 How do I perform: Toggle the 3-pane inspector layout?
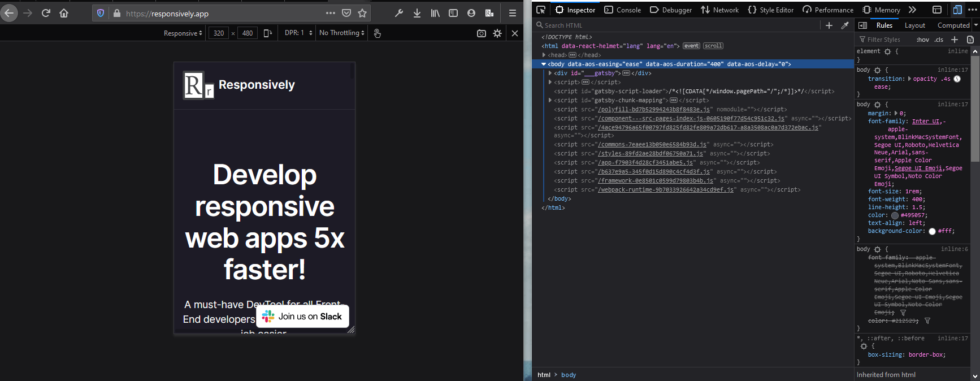(863, 25)
